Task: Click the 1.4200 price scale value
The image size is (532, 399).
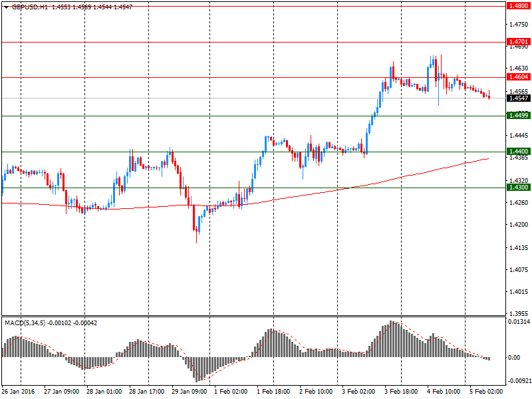Action: 519,225
